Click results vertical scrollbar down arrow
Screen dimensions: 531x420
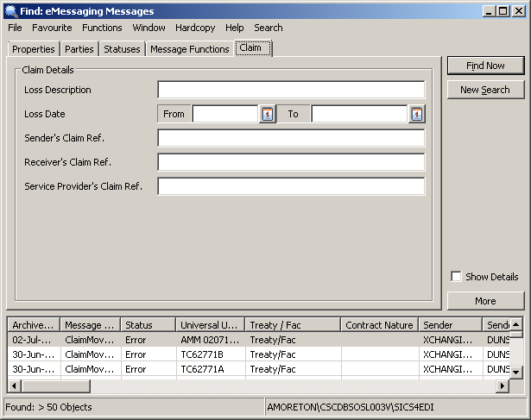515,373
